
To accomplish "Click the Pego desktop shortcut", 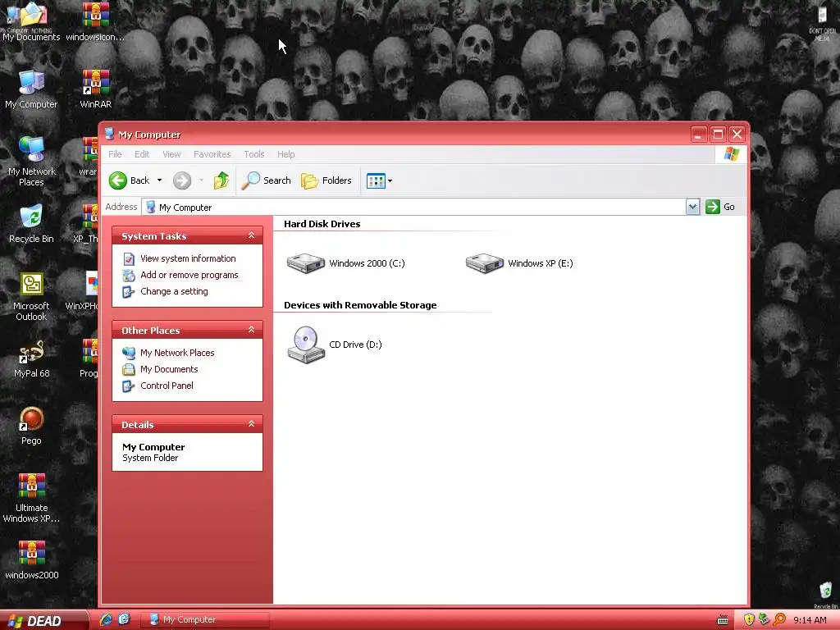I will (x=31, y=426).
